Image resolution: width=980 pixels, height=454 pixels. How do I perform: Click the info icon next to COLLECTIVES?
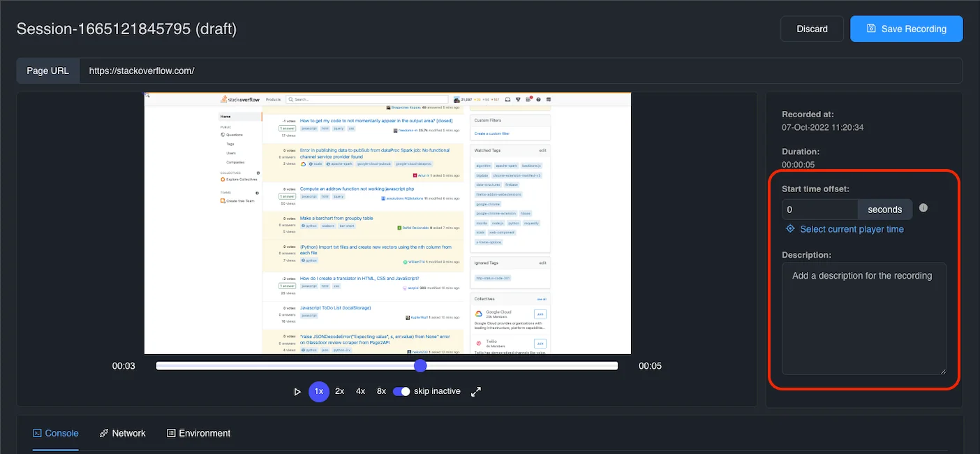(258, 173)
